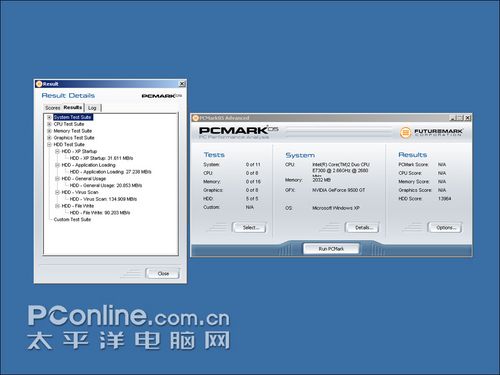The width and height of the screenshot is (500, 375).
Task: Click the '2032 MB' memory value
Action: (321, 180)
